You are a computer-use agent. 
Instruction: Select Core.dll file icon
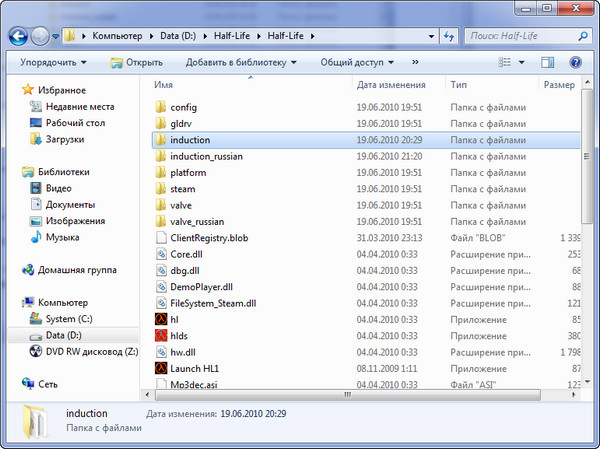[161, 254]
